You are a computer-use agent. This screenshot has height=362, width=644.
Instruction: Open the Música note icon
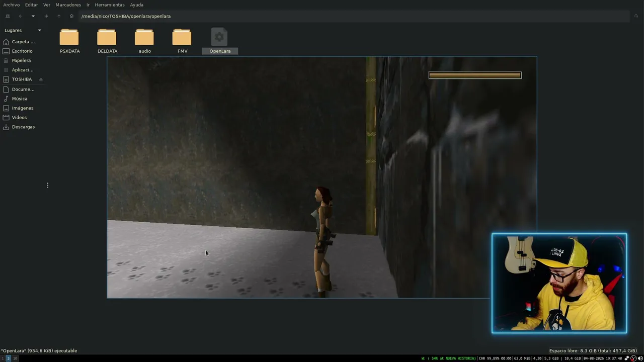[6, 99]
